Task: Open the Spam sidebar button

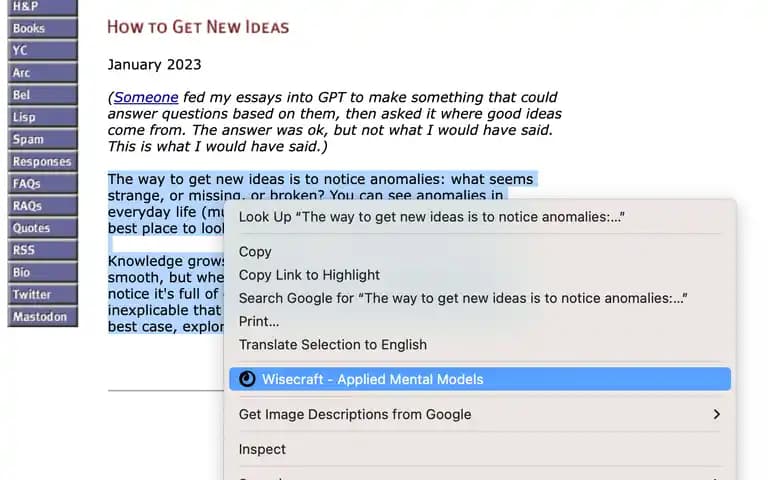Action: tap(43, 139)
